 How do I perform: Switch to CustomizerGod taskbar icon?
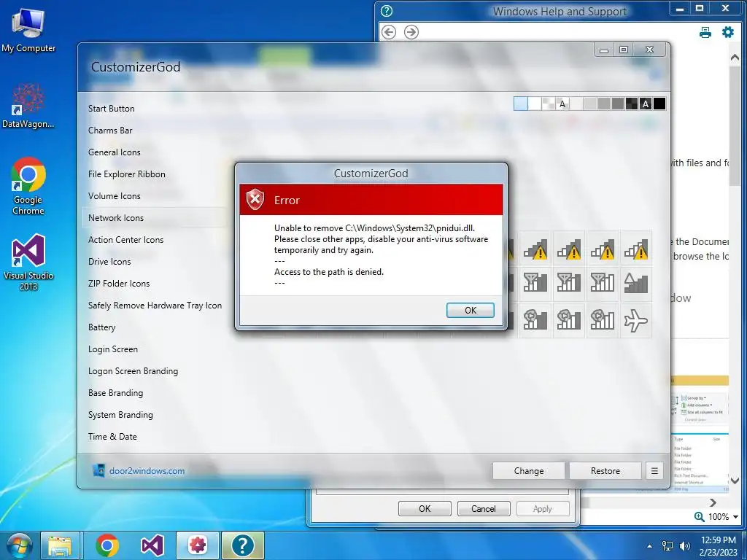click(x=197, y=545)
